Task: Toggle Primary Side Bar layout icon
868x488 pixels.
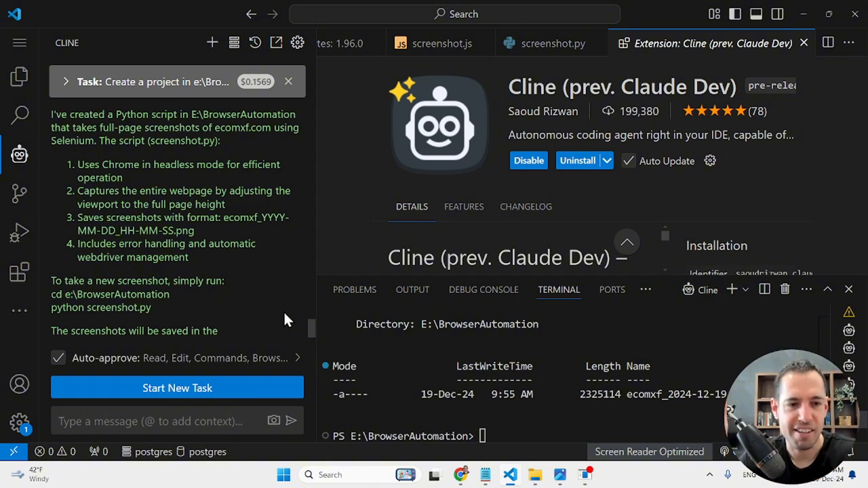Action: click(735, 14)
